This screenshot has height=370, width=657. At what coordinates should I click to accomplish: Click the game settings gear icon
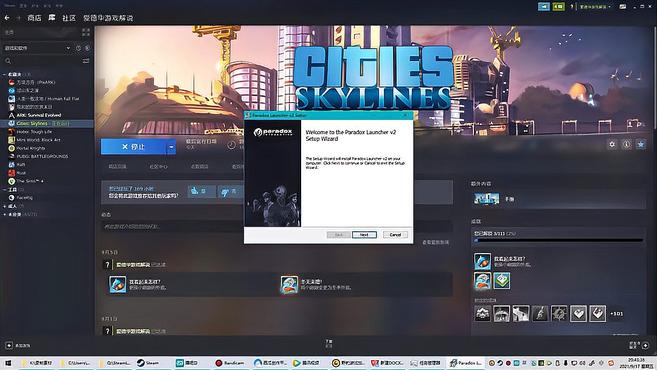tap(612, 144)
